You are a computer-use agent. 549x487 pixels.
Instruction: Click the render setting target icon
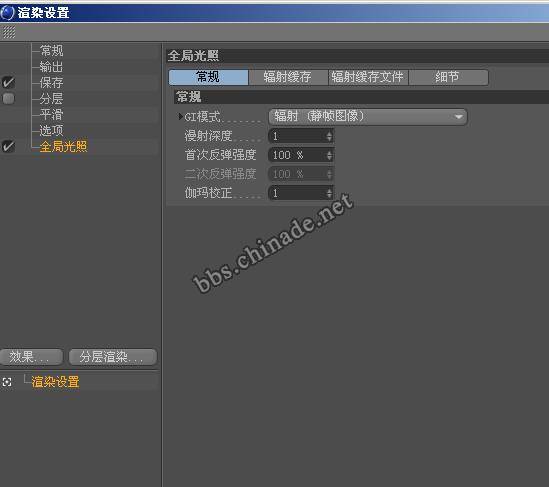click(7, 382)
